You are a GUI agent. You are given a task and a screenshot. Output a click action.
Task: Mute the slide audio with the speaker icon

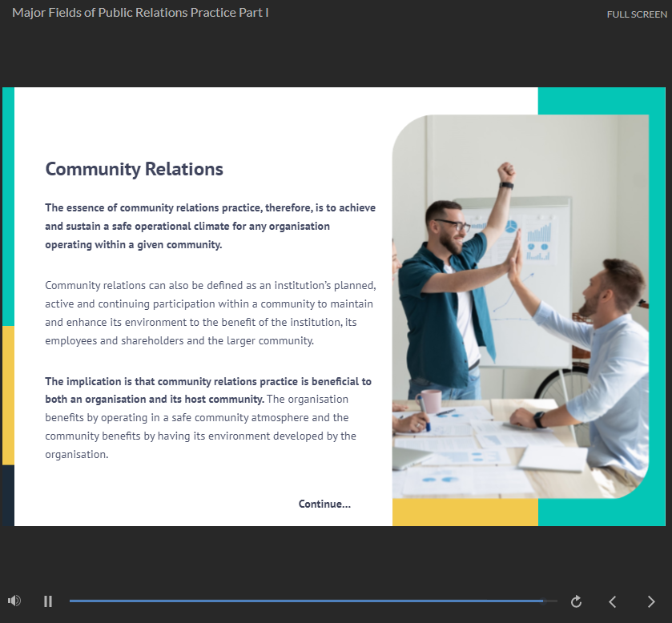click(14, 601)
